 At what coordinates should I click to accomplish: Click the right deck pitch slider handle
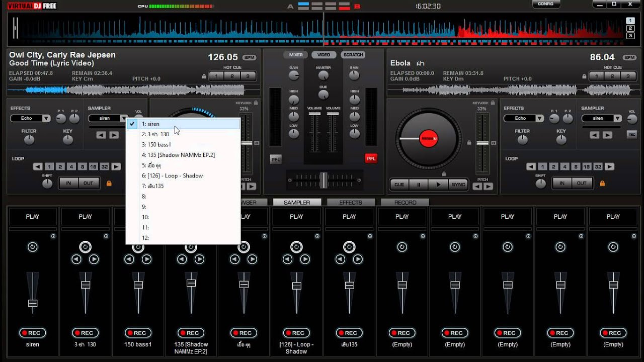[x=482, y=143]
